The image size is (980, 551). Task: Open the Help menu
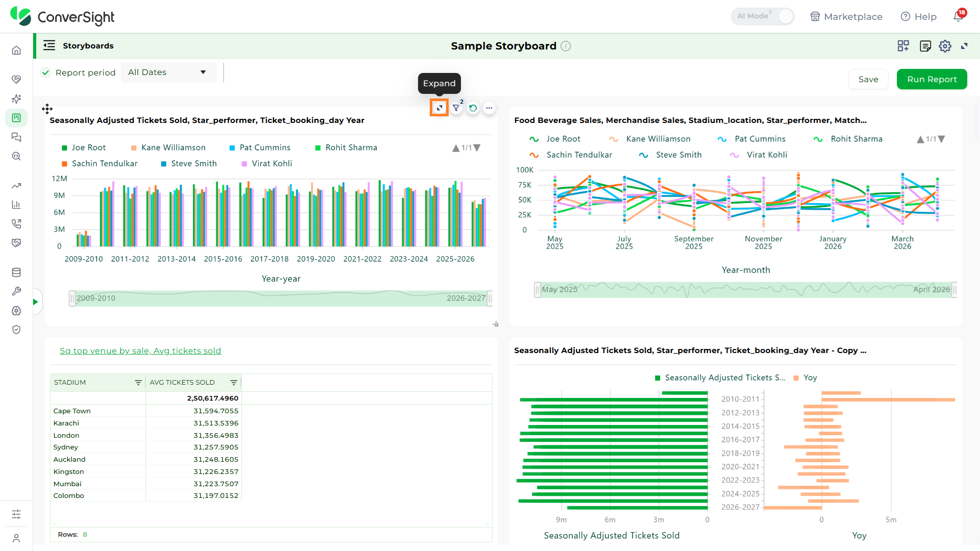point(919,16)
